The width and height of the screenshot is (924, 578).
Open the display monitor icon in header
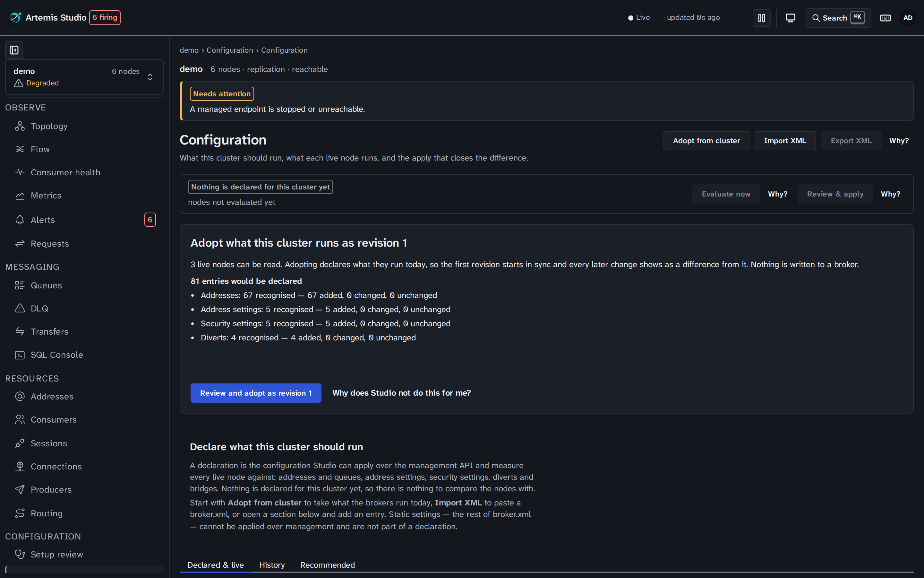790,18
